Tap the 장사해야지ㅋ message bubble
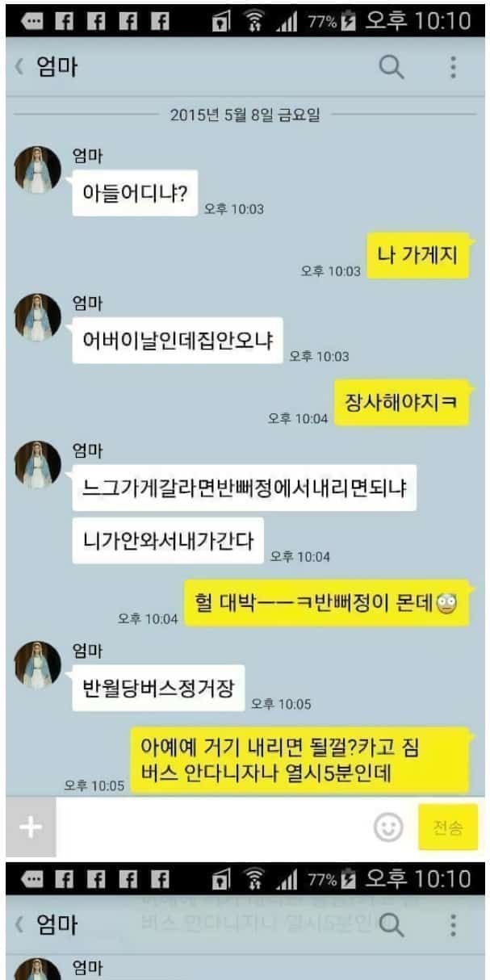 point(401,404)
